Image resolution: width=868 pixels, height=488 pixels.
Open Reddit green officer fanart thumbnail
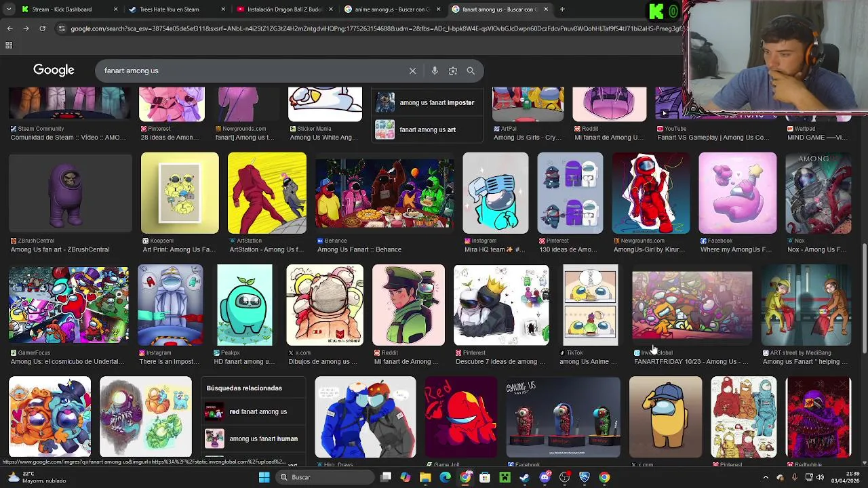408,305
